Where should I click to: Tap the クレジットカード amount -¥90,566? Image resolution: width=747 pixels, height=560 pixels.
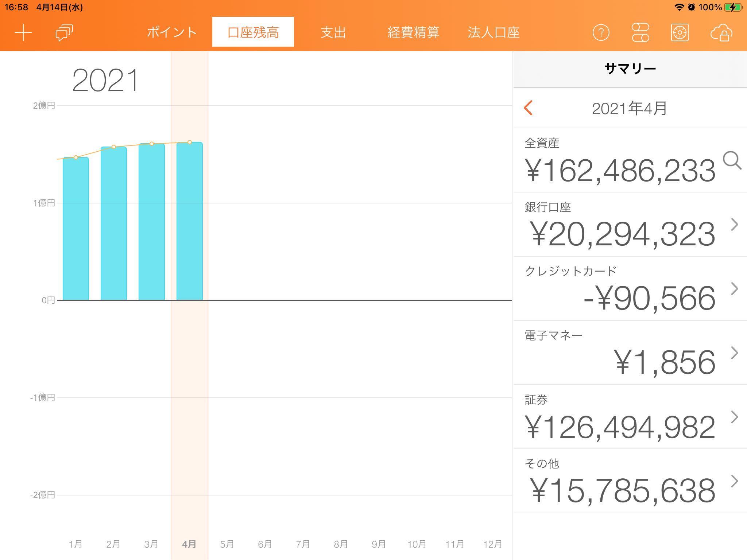(649, 299)
